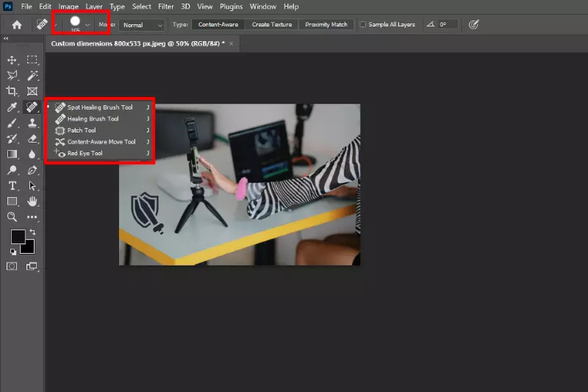The width and height of the screenshot is (588, 392).
Task: Select the Horizontal Type tool
Action: (12, 186)
